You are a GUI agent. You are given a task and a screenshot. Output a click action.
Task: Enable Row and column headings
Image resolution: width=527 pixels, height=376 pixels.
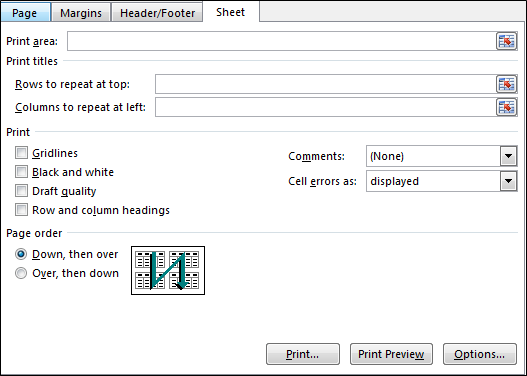click(21, 210)
